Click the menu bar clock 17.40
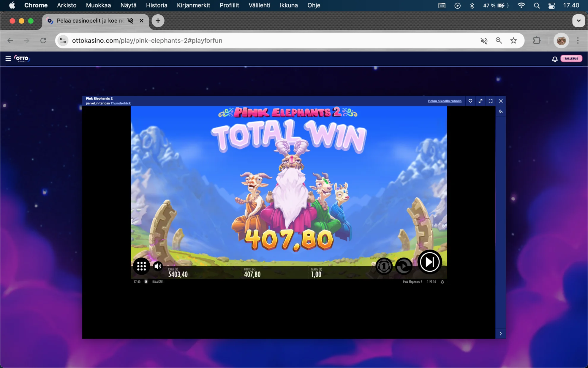The image size is (588, 368). (571, 5)
